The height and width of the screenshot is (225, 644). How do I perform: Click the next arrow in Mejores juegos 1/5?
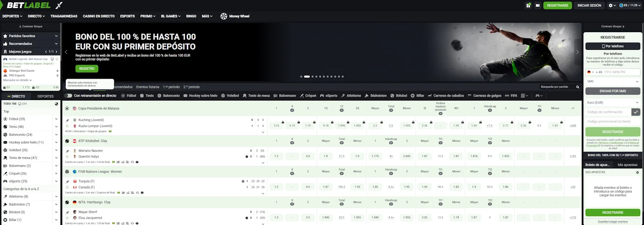[x=57, y=52]
